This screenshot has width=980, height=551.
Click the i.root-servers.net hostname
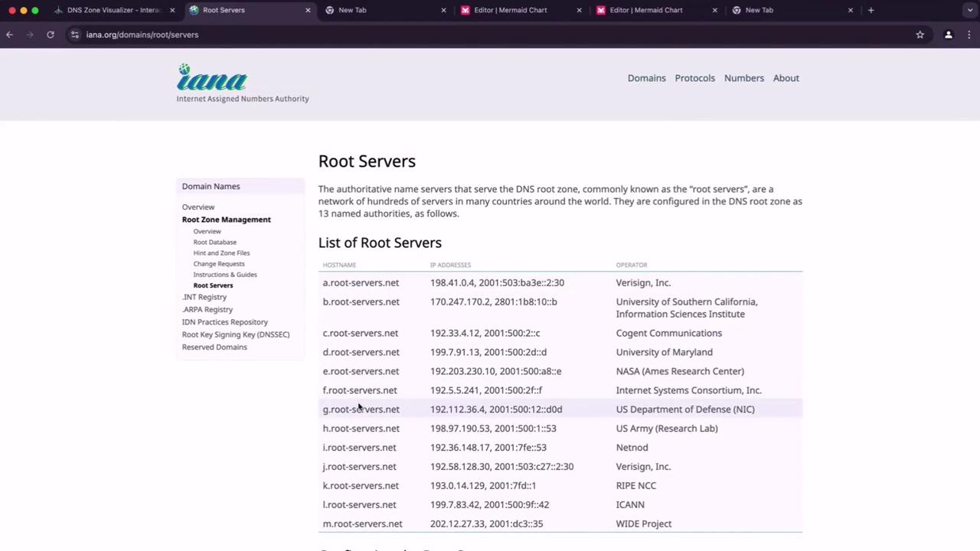click(360, 448)
